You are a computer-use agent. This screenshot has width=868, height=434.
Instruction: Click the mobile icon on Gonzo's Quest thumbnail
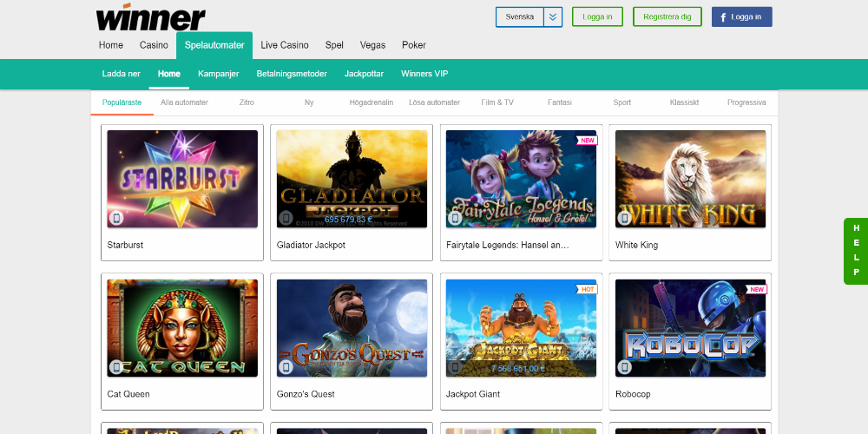[286, 366]
